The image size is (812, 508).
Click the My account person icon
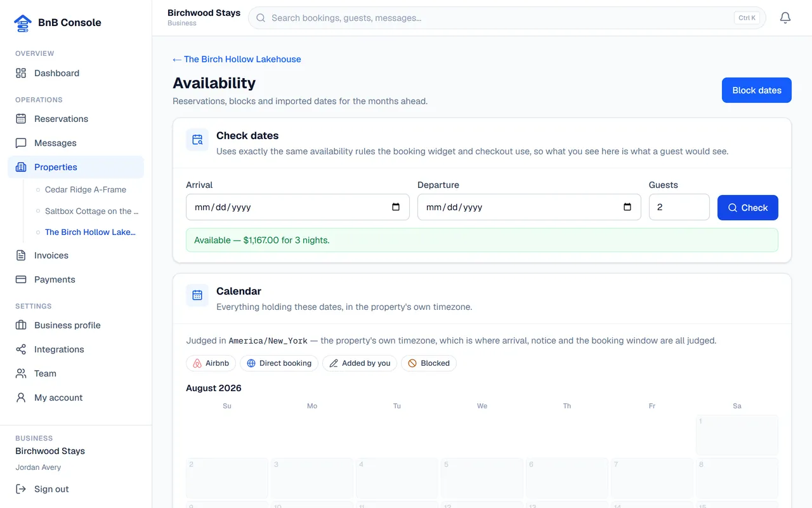(x=21, y=398)
